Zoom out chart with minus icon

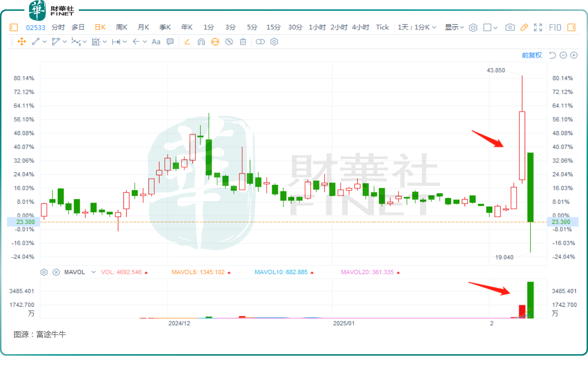pos(563,55)
